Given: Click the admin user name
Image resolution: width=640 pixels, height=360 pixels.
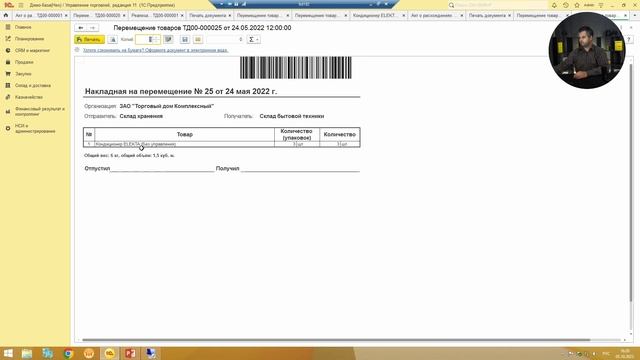Looking at the screenshot, I should point(589,5).
